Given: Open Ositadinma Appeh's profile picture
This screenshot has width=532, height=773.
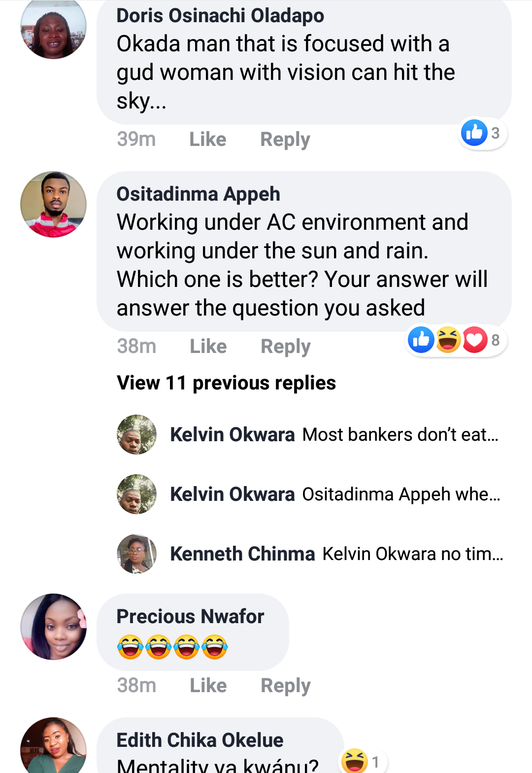Looking at the screenshot, I should coord(53,204).
